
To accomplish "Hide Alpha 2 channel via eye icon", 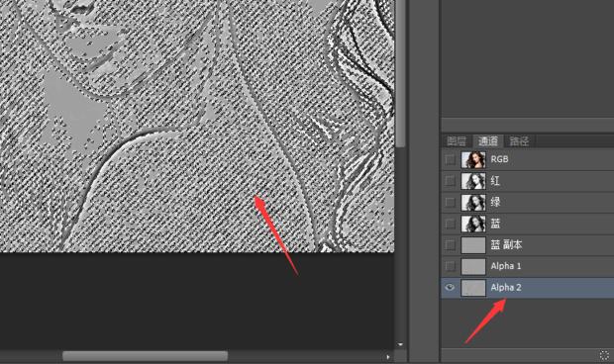I will [x=451, y=288].
